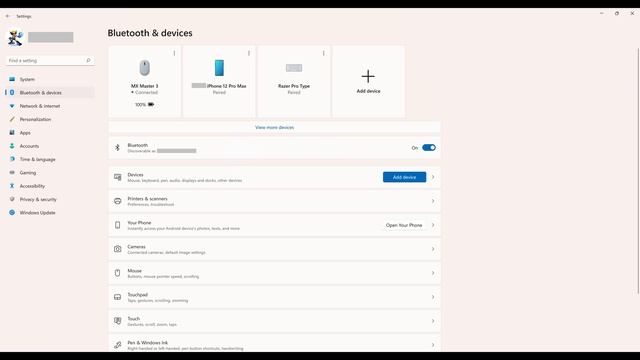Screen dimensions: 640x360
Task: Expand the Devices row chevron
Action: [x=433, y=177]
